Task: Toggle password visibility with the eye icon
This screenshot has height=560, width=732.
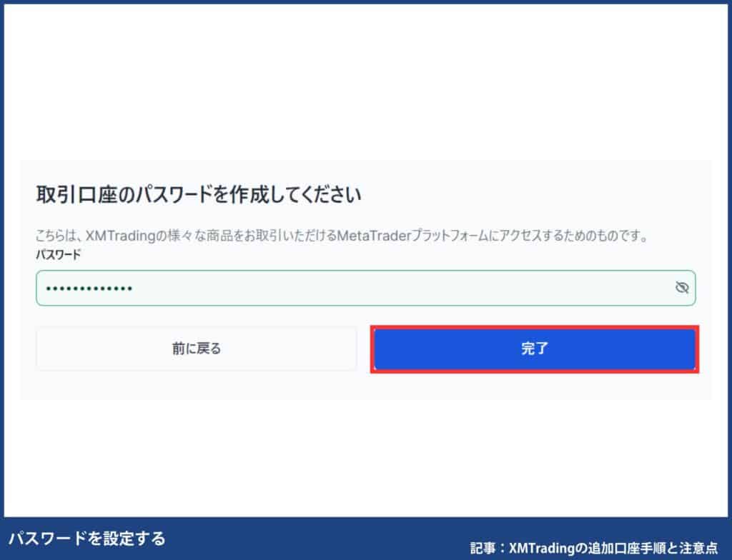Action: point(681,287)
